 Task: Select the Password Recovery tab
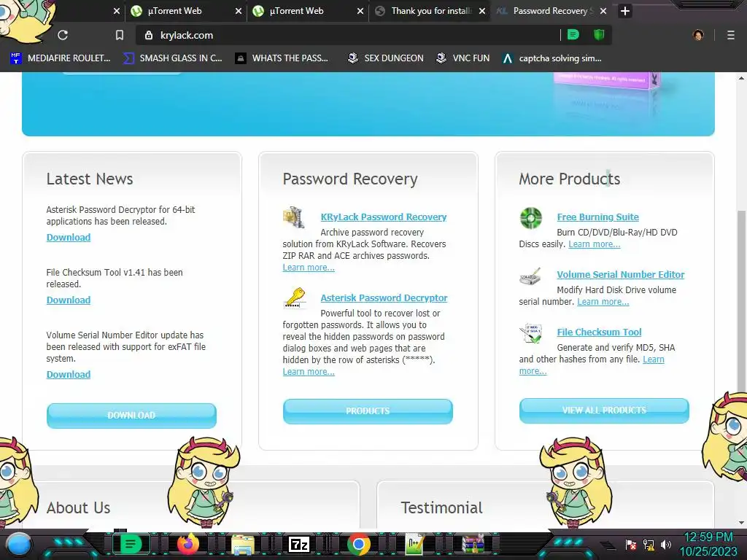(x=550, y=10)
